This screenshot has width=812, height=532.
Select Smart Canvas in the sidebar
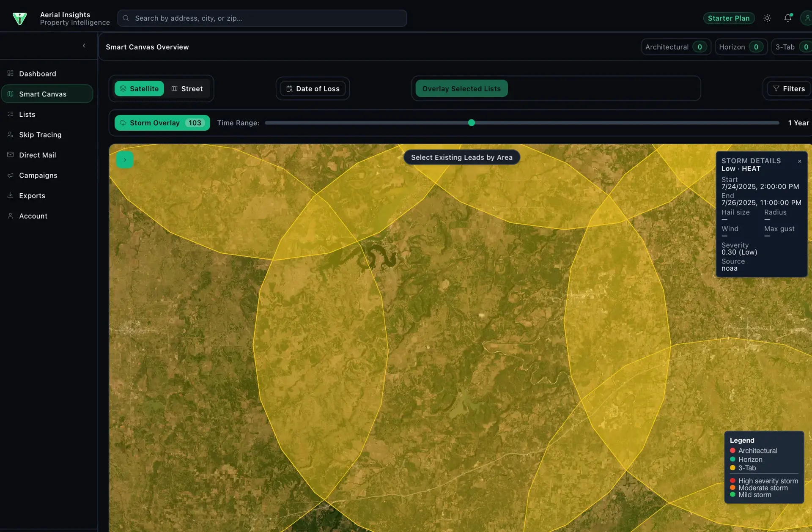47,94
